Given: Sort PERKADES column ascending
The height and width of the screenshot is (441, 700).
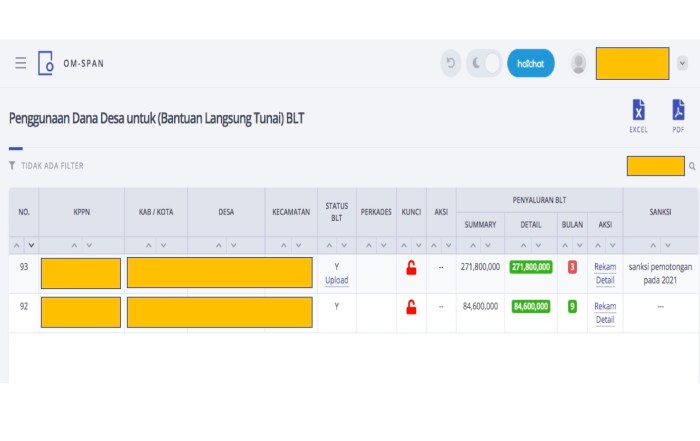Looking at the screenshot, I should pyautogui.click(x=369, y=245).
